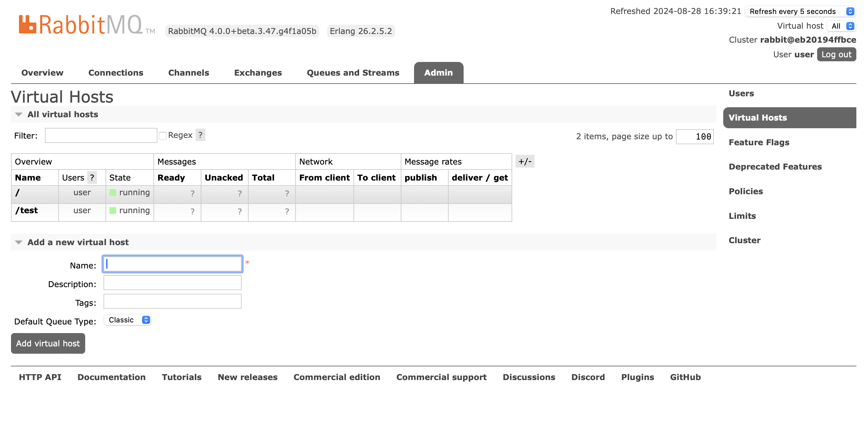Open Deprecated Features sidebar item

(775, 167)
